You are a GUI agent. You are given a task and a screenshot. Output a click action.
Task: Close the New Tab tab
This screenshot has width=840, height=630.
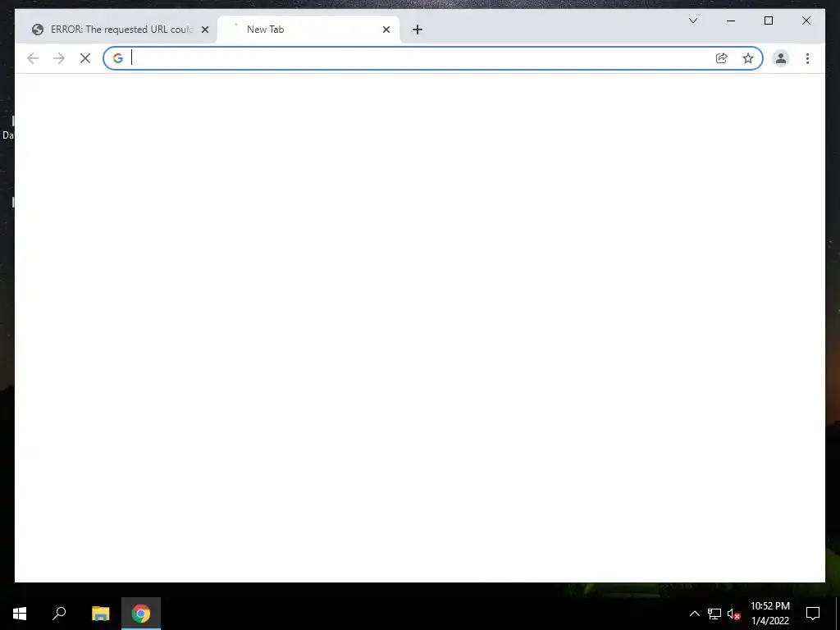coord(386,30)
